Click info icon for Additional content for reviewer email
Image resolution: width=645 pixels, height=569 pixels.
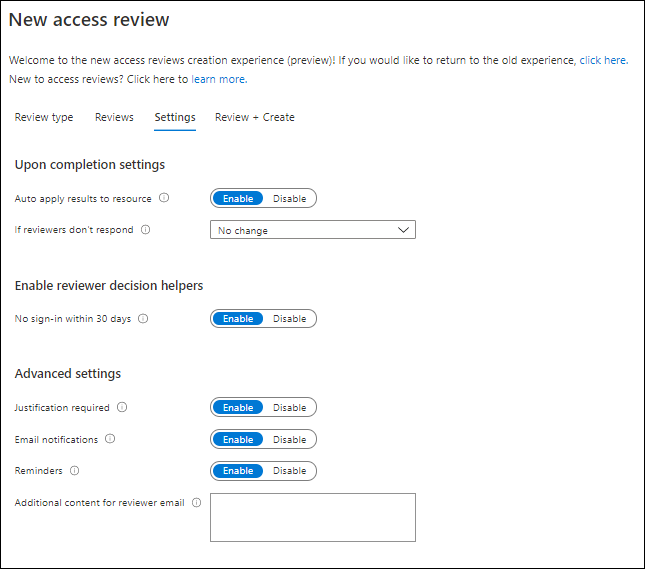[x=196, y=503]
